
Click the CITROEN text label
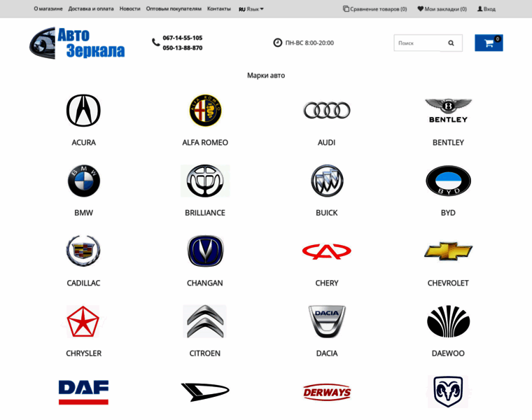point(205,353)
